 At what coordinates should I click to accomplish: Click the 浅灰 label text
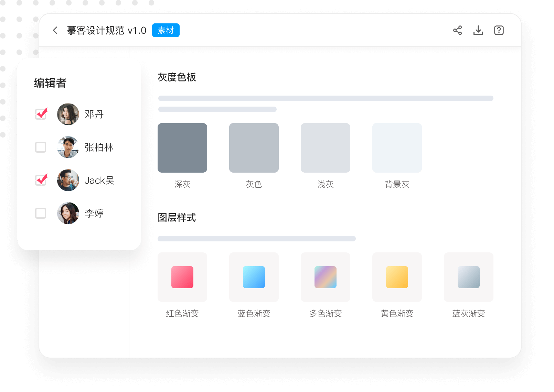pos(326,184)
